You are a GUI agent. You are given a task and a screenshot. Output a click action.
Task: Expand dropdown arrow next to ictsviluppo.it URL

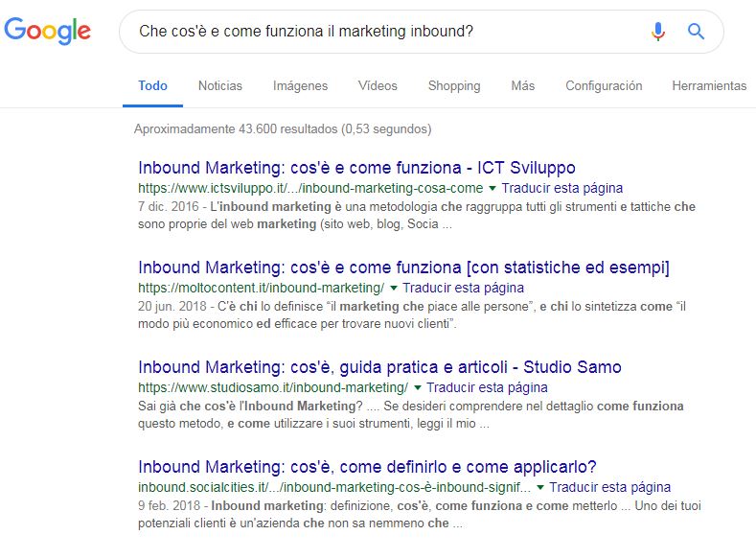coord(493,188)
